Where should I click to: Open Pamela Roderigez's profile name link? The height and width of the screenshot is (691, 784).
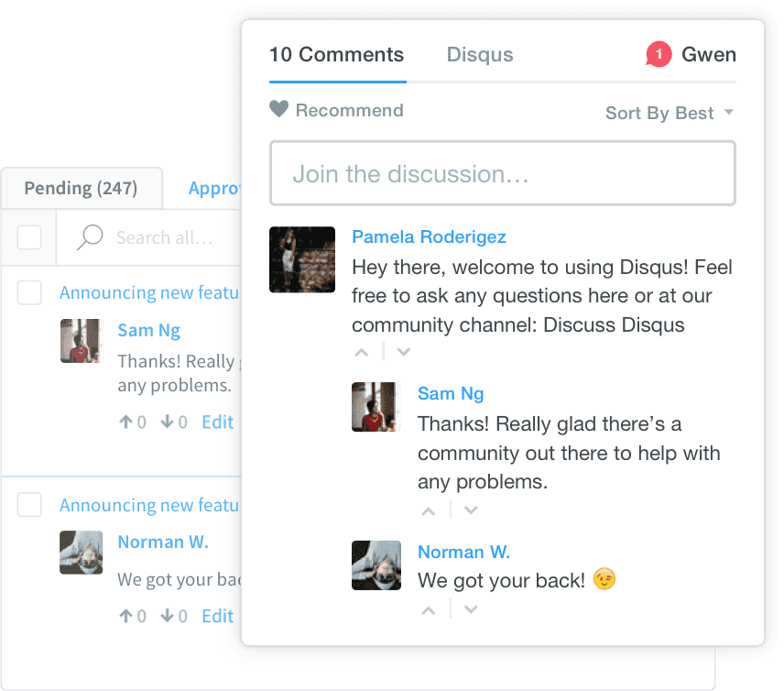[429, 237]
